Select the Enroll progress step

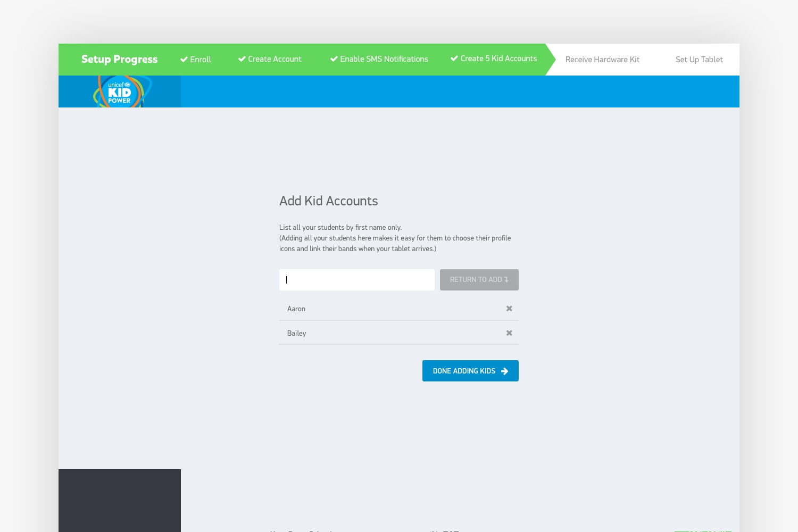click(196, 60)
